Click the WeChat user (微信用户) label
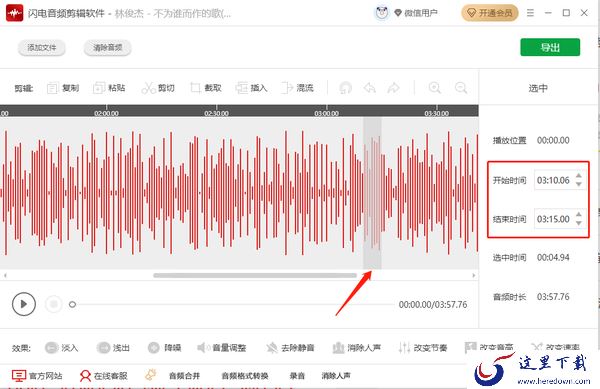This screenshot has height=389, width=600. (x=421, y=13)
